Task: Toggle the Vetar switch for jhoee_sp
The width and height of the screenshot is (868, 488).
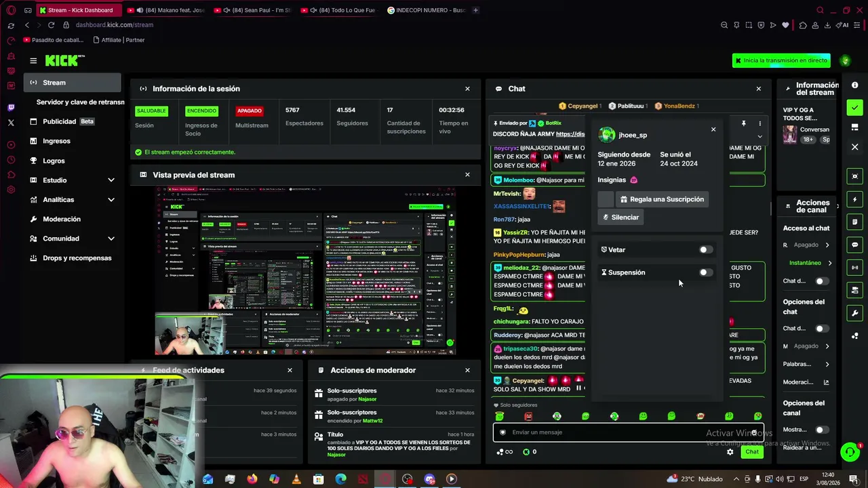Action: coord(706,249)
